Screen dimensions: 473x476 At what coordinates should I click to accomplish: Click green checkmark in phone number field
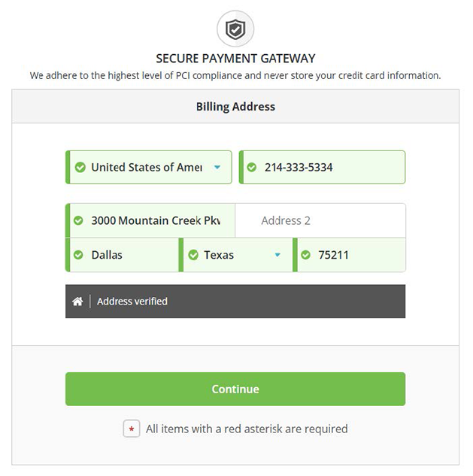click(252, 168)
